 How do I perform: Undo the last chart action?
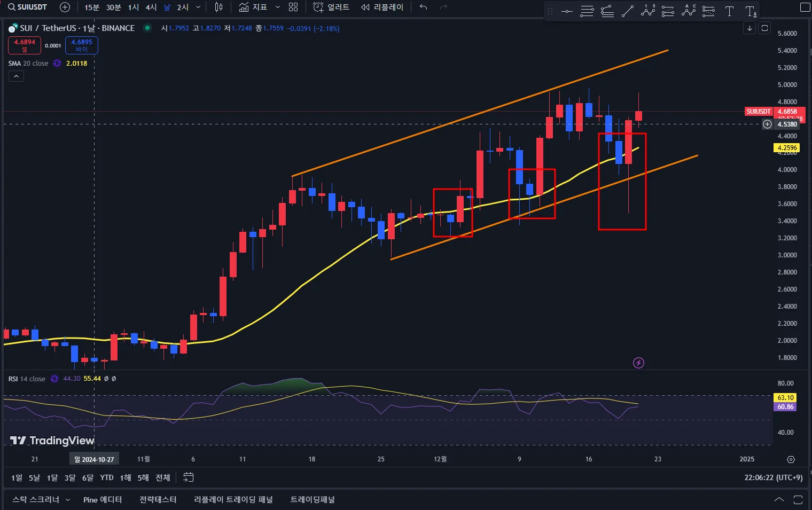[424, 7]
